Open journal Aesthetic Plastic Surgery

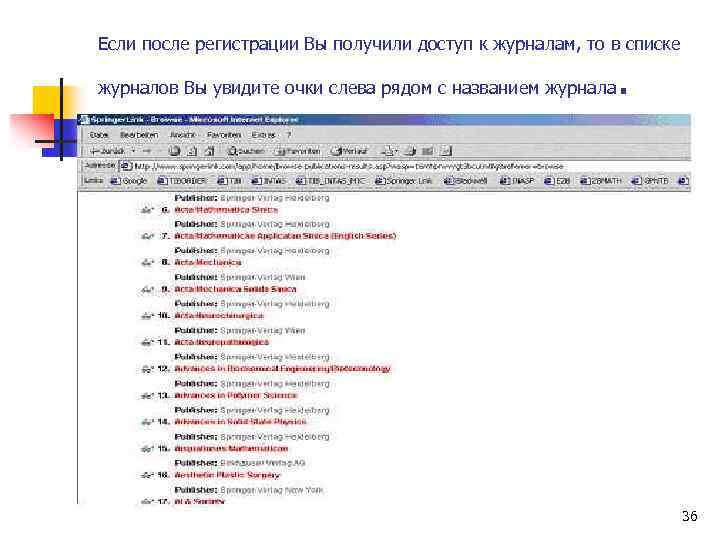pos(227,475)
